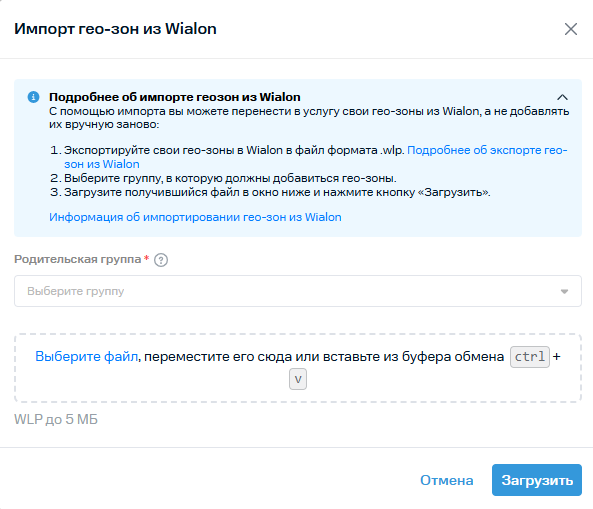The height and width of the screenshot is (509, 593).
Task: Open link 'Информация об импортировании гео-зон из Wialon'
Action: 195,217
